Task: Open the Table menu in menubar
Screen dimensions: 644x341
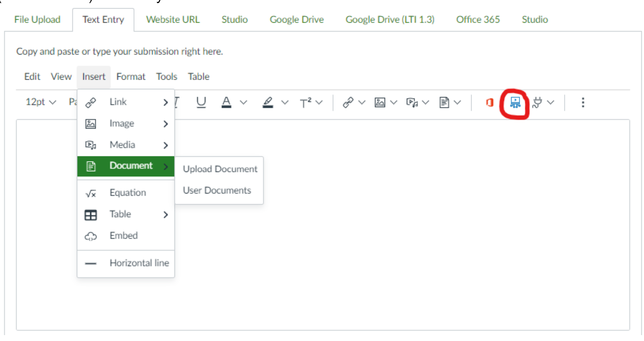Action: pyautogui.click(x=199, y=77)
